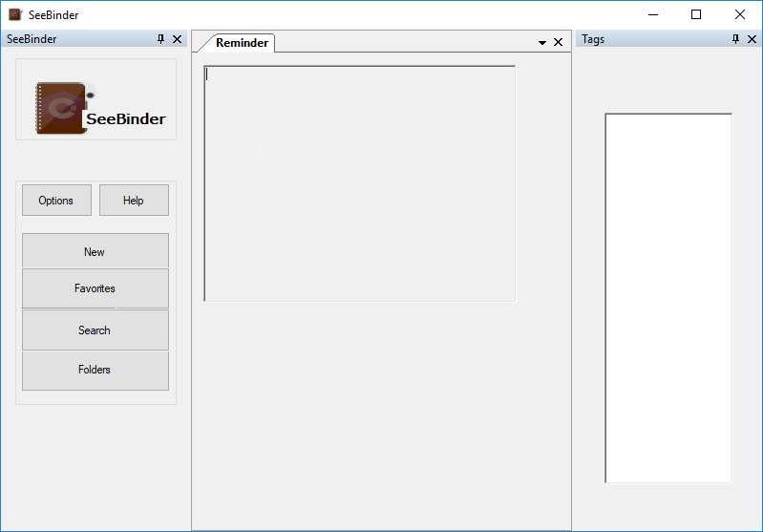Pin the Tags panel
The height and width of the screenshot is (532, 763).
735,39
